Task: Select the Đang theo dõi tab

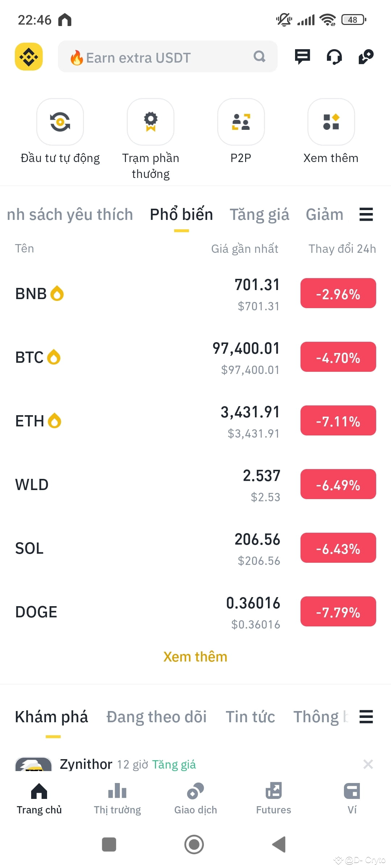Action: (156, 716)
